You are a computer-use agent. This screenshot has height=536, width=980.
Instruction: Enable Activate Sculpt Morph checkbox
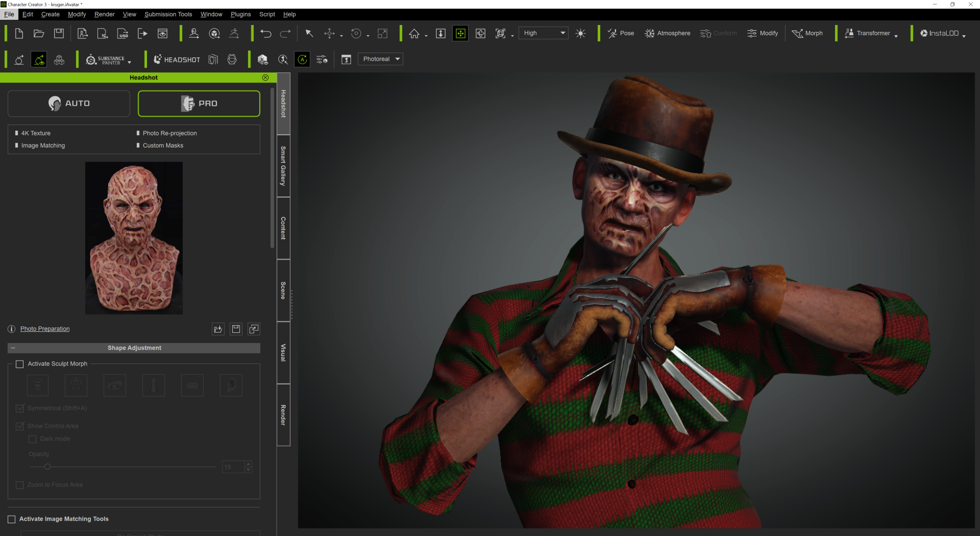click(x=20, y=364)
